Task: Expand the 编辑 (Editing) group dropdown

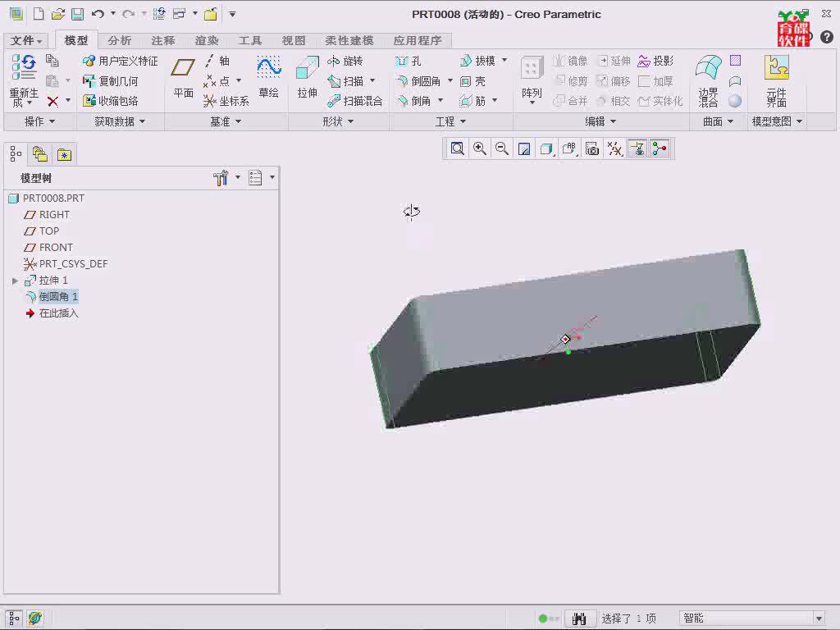Action: (600, 121)
